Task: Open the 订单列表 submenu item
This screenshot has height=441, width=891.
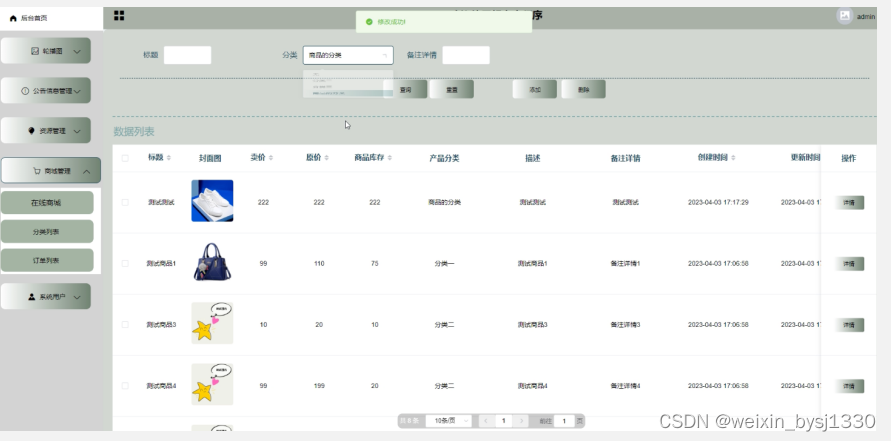Action: click(47, 260)
